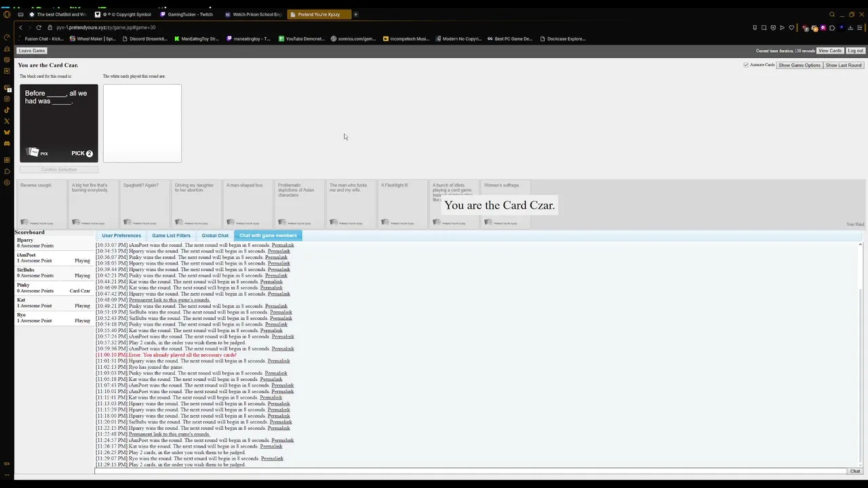Click the pin icon in address bar

(x=755, y=28)
